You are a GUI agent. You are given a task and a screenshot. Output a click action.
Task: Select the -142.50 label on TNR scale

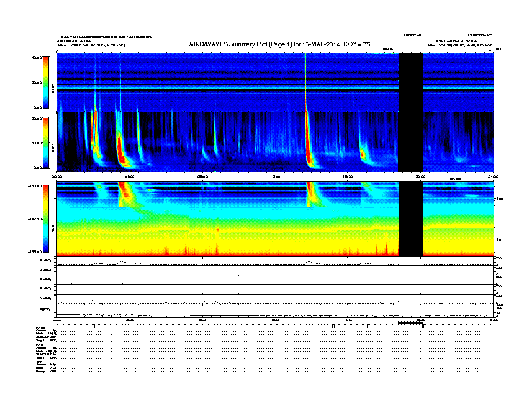click(35, 219)
